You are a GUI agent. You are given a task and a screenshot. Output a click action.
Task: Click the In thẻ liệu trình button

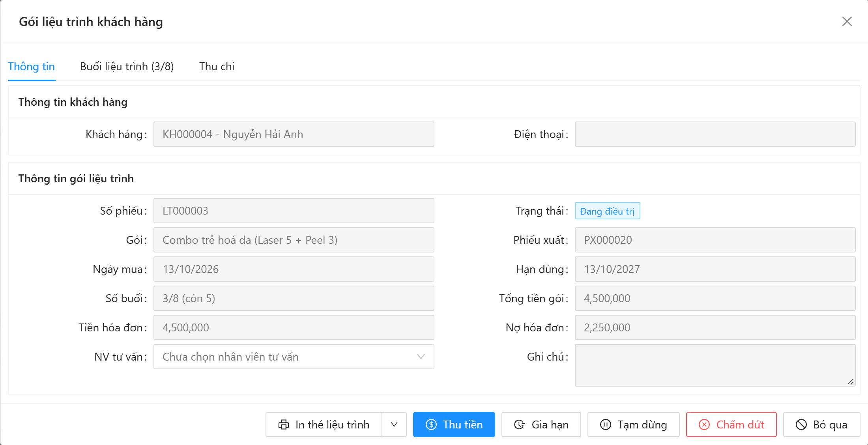pos(324,424)
